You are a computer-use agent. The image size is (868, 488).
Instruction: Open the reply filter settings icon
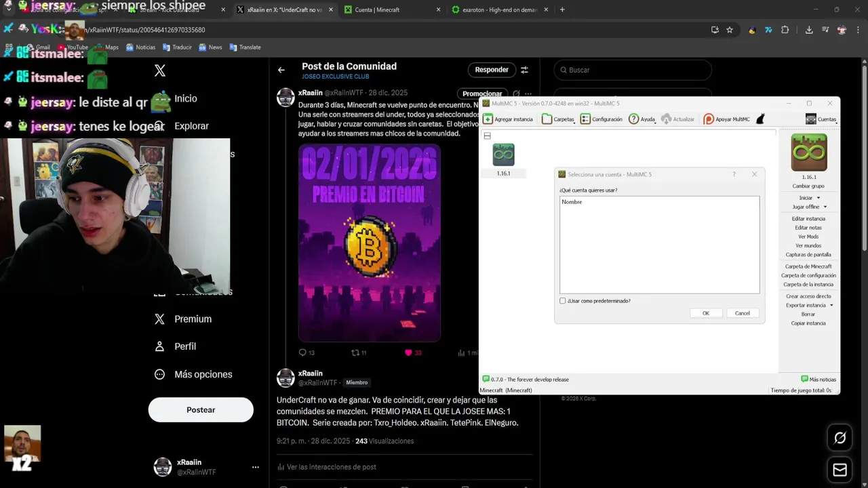point(524,70)
